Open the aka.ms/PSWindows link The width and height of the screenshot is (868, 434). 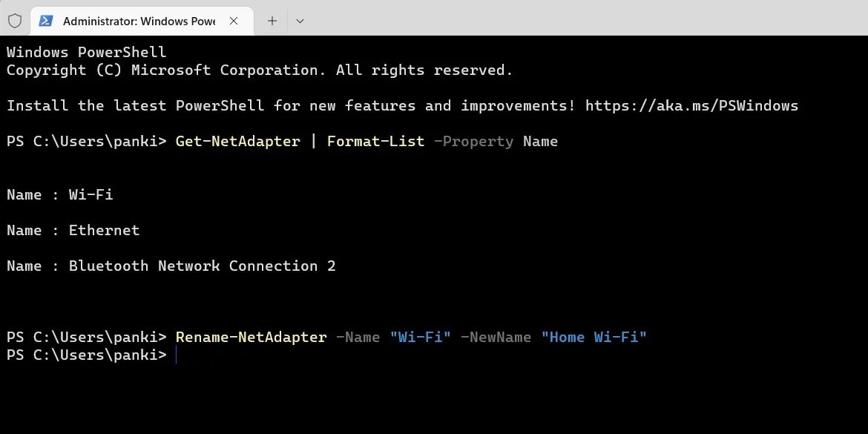coord(691,105)
